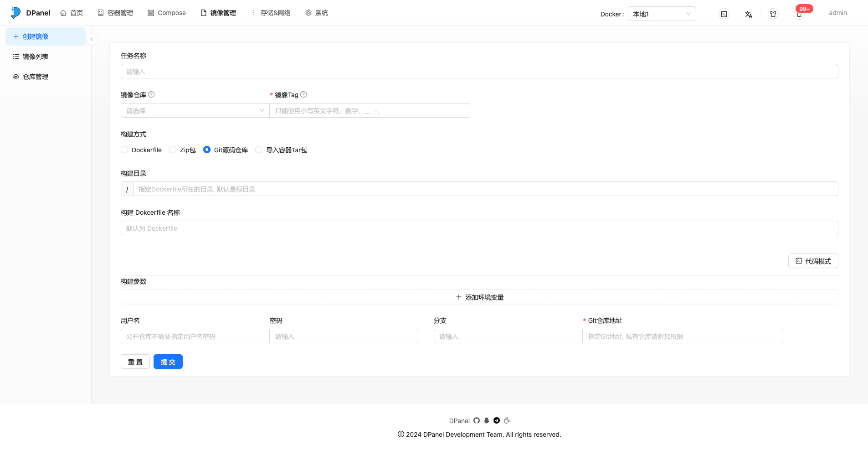Click the QQ penguin icon in footer
This screenshot has height=450, width=868.
[x=487, y=420]
